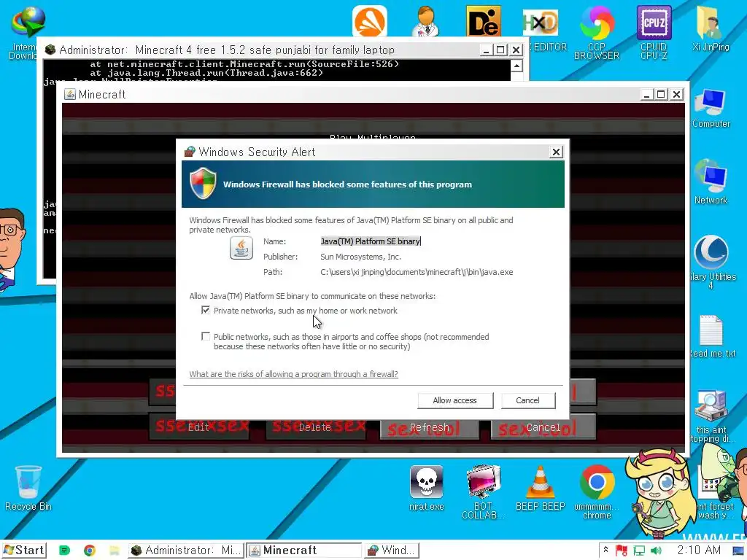Screen dimensions: 747x560
Task: Click the Java icon in Minecraft title bar
Action: (x=69, y=94)
